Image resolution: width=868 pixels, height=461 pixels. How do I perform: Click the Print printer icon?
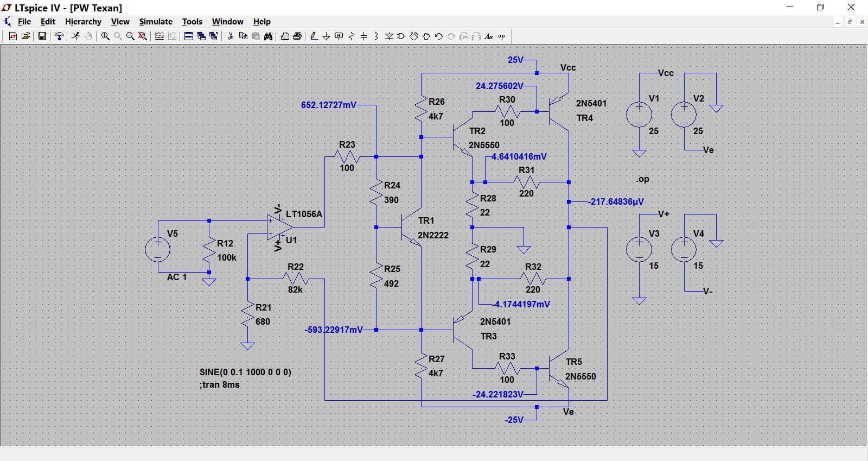[x=297, y=36]
